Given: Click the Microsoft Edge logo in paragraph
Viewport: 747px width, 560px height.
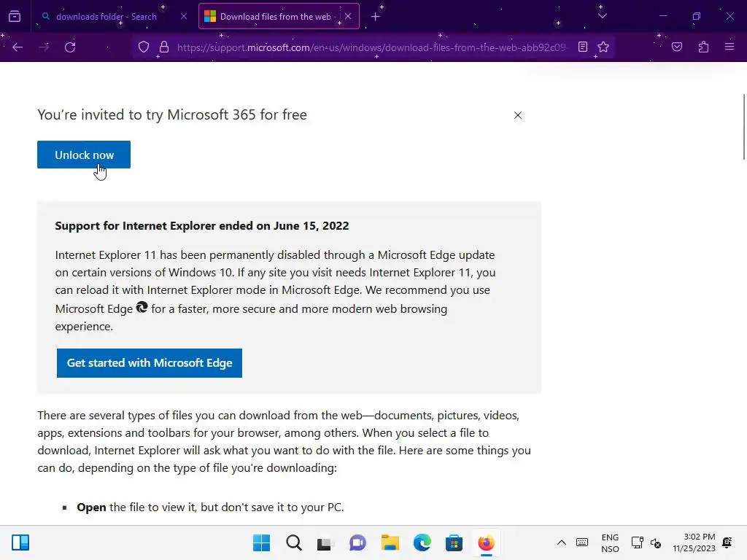Looking at the screenshot, I should click(x=142, y=307).
